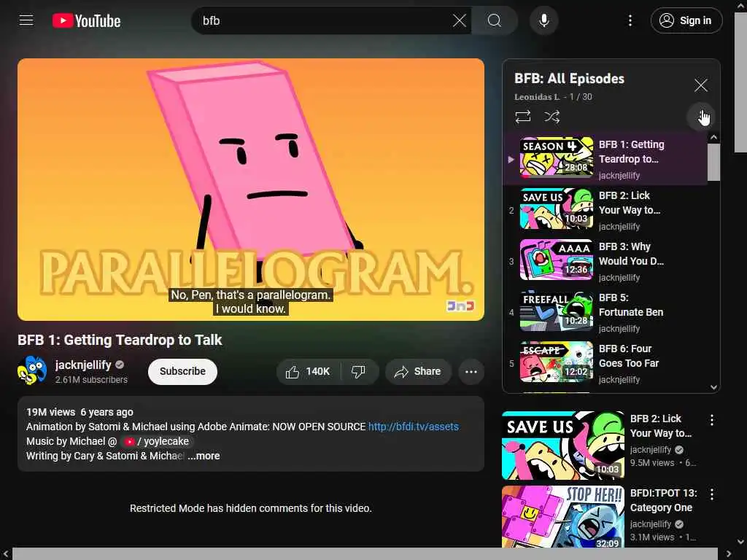Clear the search box with the X
747x560 pixels.
(460, 20)
